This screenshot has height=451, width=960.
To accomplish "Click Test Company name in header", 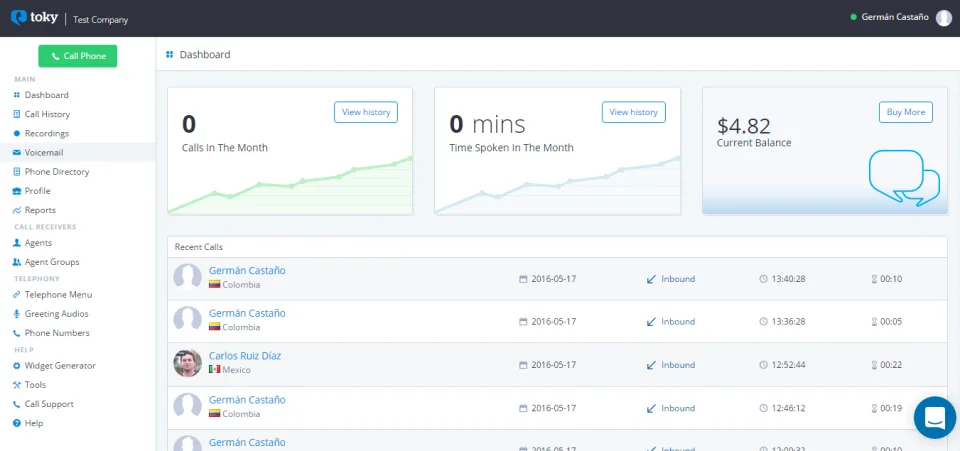I will coord(100,20).
